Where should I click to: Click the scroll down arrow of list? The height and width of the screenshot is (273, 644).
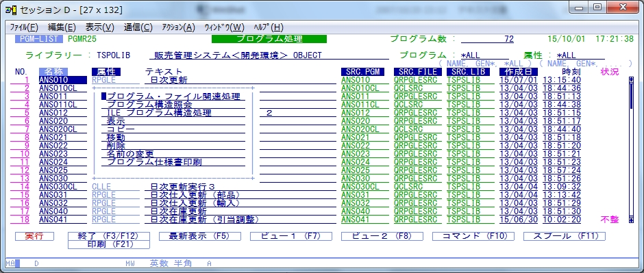631,220
